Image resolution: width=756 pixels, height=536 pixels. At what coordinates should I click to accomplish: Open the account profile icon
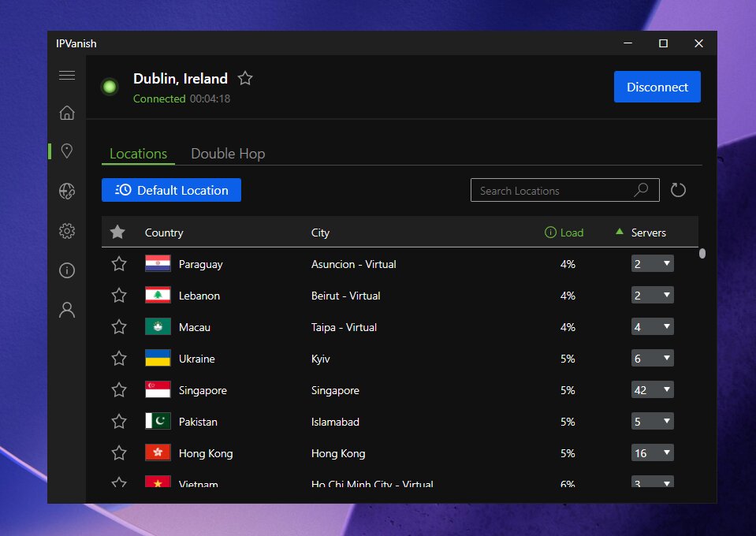point(67,310)
